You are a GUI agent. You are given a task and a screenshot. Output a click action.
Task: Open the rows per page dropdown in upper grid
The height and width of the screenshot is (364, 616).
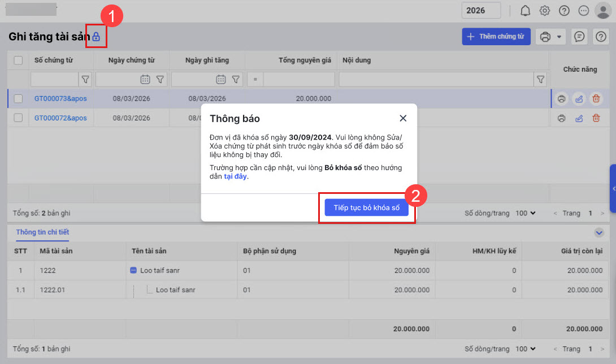525,213
